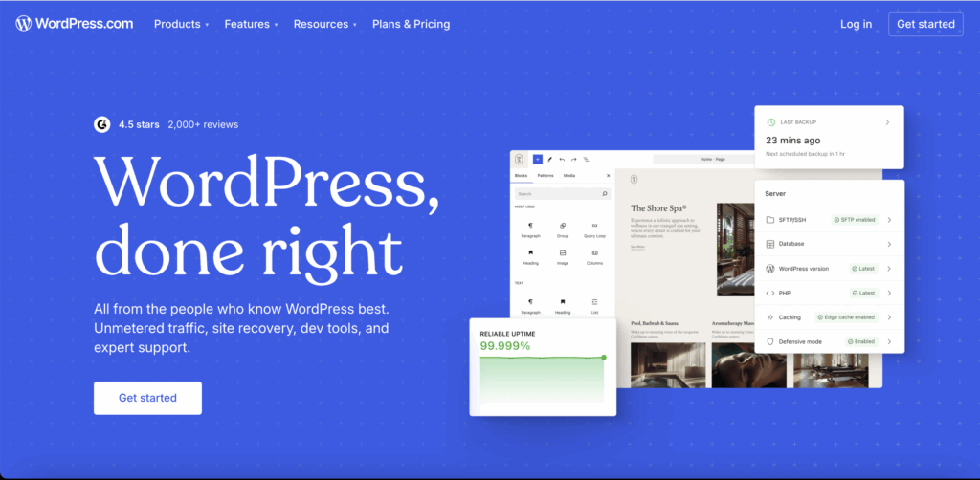Click the last backup clock icon
The height and width of the screenshot is (480, 980).
(x=771, y=122)
